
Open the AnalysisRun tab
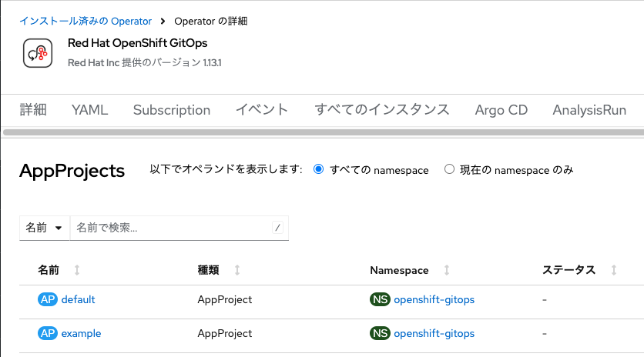[x=589, y=110]
